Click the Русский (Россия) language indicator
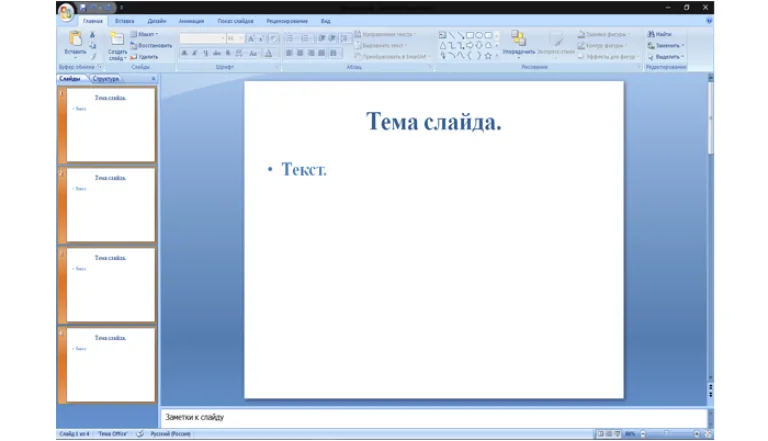768x441 pixels. (x=170, y=434)
